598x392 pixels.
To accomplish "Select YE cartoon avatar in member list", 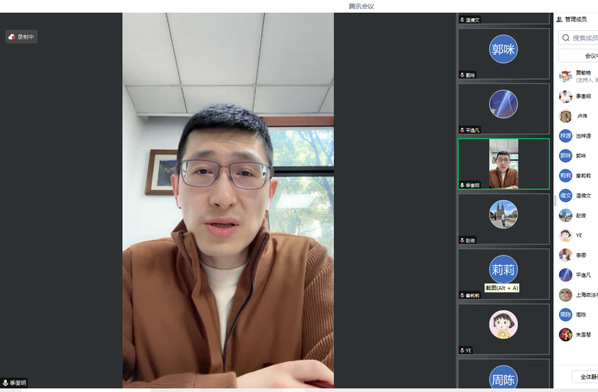I will point(566,235).
